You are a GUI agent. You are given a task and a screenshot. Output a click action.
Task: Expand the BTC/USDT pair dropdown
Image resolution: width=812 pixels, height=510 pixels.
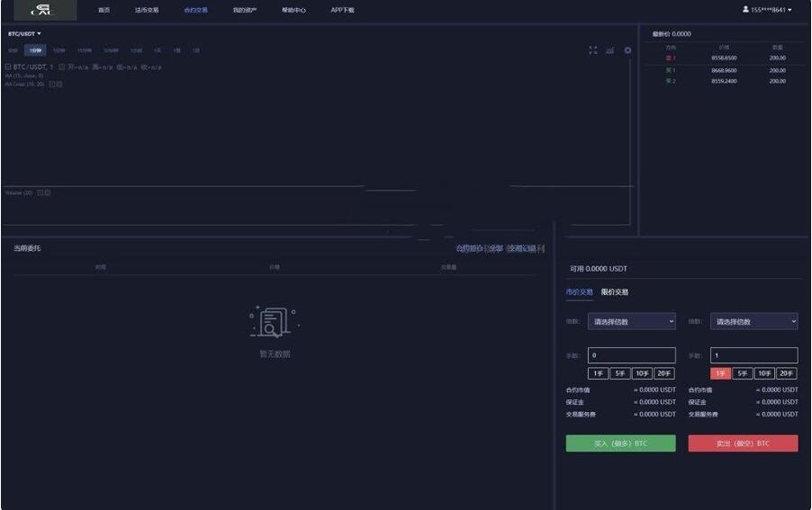pos(25,34)
